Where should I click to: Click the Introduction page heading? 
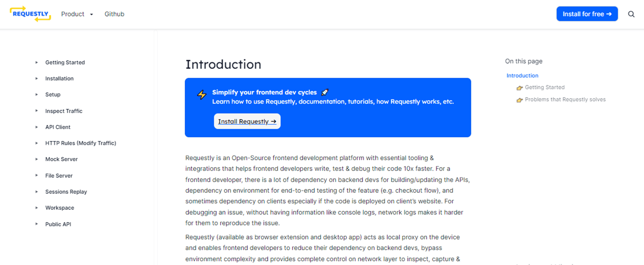223,64
